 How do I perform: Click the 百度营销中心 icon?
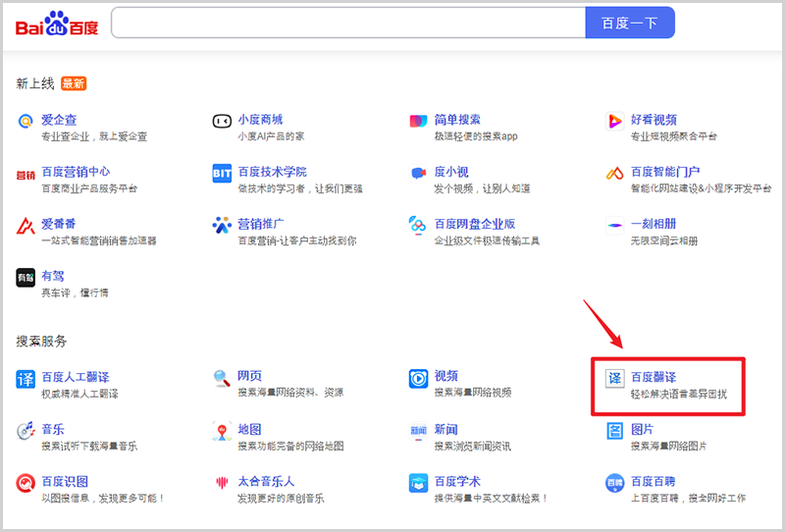click(x=26, y=175)
